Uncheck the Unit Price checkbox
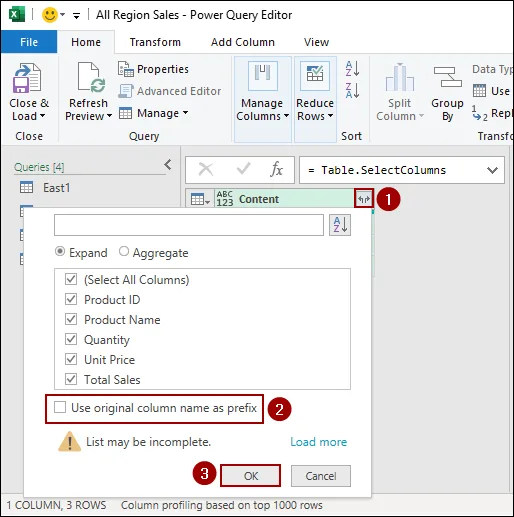514x517 pixels. (x=71, y=359)
